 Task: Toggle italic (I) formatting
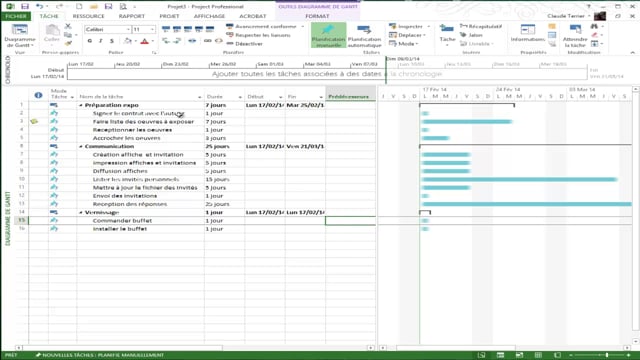pos(100,41)
